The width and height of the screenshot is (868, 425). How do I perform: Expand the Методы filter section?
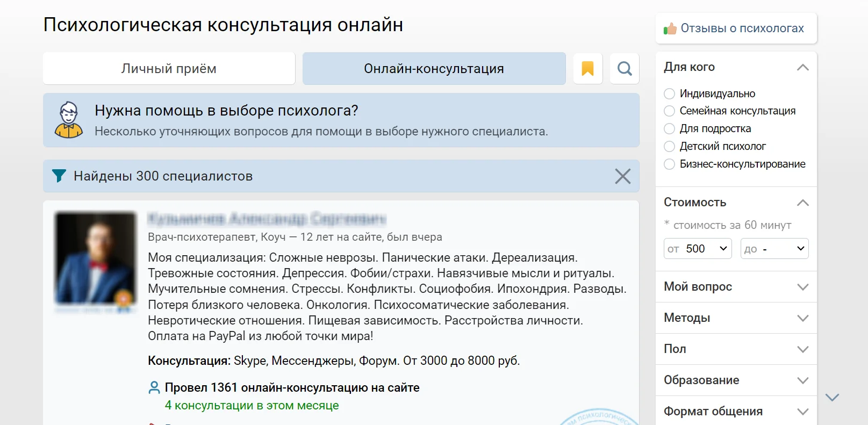coord(736,318)
